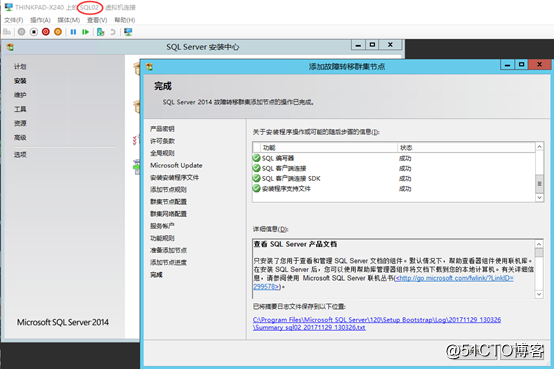Click the feature list scrollbar thumb
This screenshot has height=369, width=554.
[539, 183]
